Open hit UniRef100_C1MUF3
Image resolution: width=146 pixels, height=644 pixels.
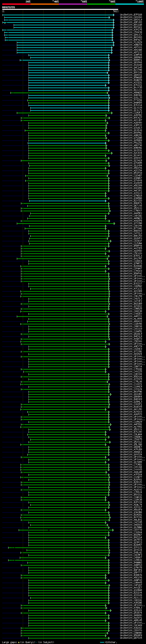click(x=131, y=113)
